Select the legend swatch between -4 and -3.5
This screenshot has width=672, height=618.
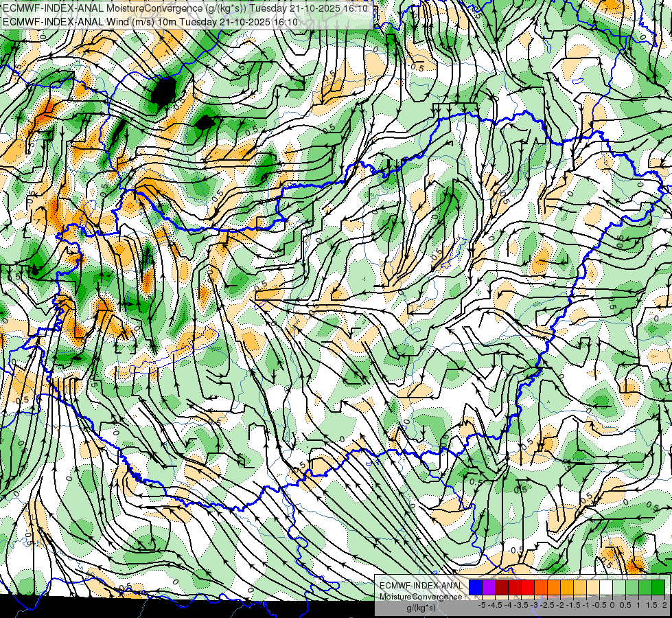click(x=515, y=587)
